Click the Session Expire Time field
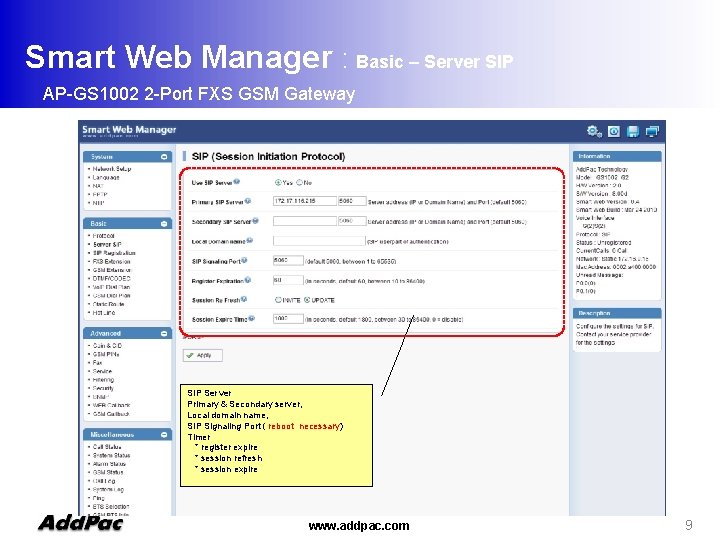 288,319
